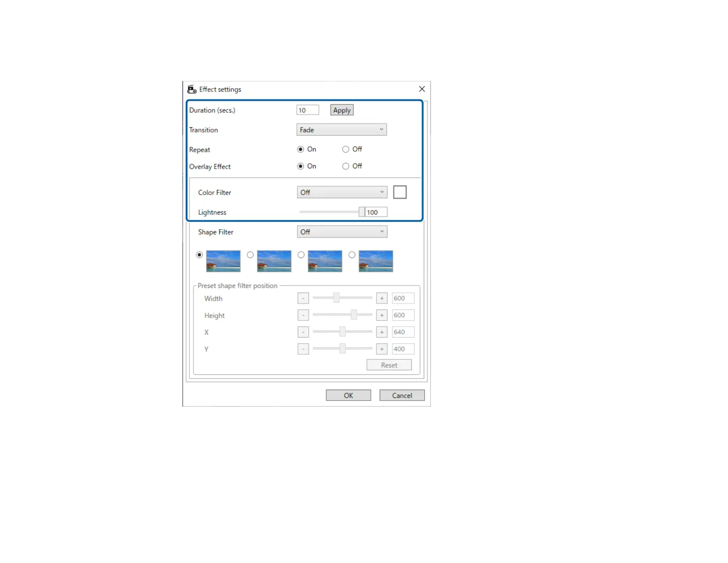728x563 pixels.
Task: Click the X minus button
Action: 303,332
